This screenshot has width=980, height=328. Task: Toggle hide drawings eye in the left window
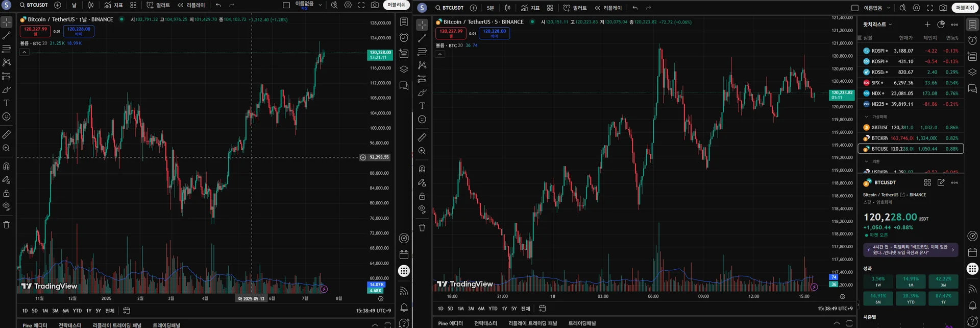[7, 206]
